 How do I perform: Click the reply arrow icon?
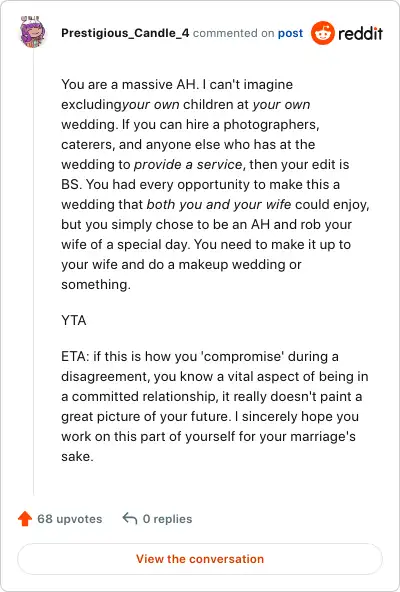[x=130, y=518]
